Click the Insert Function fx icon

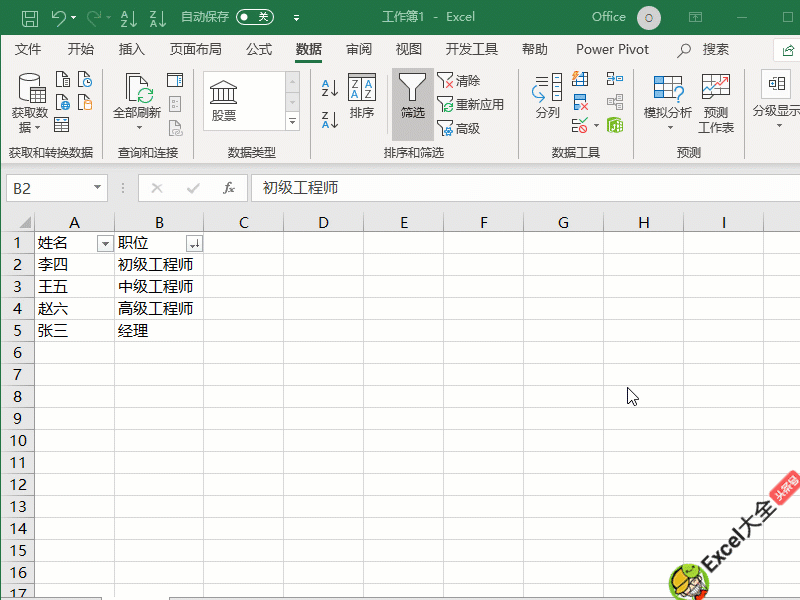pos(229,188)
